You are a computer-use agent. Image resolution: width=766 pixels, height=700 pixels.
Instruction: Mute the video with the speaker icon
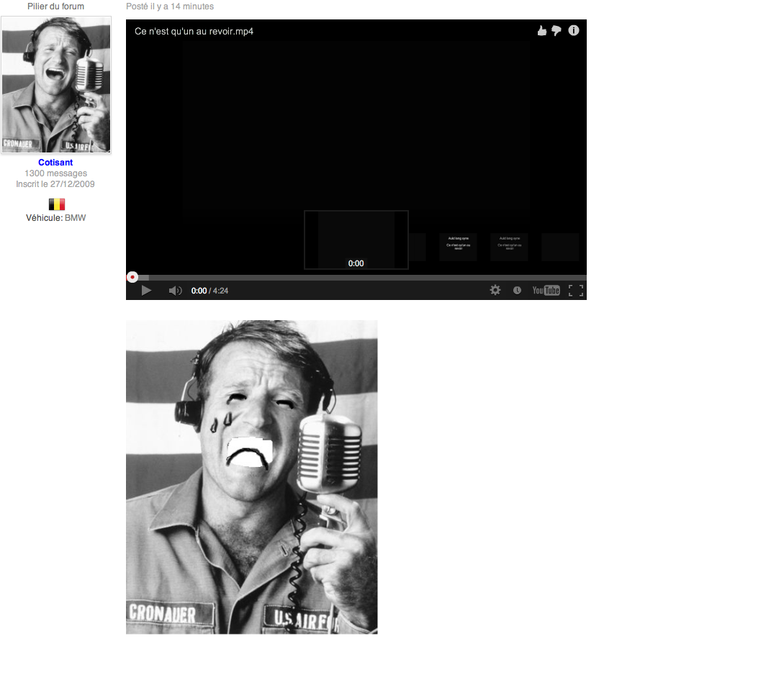pos(175,291)
